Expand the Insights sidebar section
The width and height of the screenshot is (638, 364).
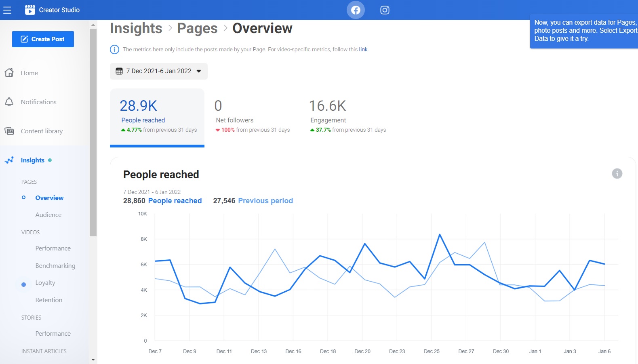(33, 160)
